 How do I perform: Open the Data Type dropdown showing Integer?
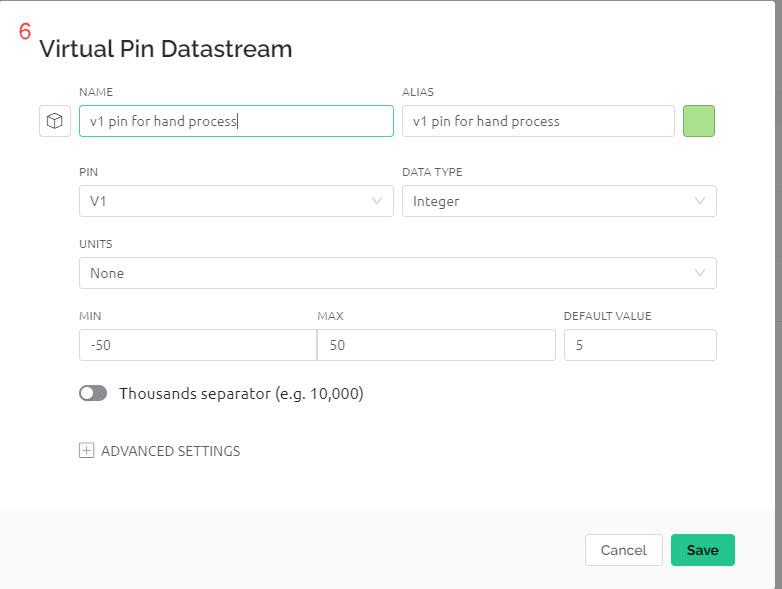pyautogui.click(x=559, y=201)
